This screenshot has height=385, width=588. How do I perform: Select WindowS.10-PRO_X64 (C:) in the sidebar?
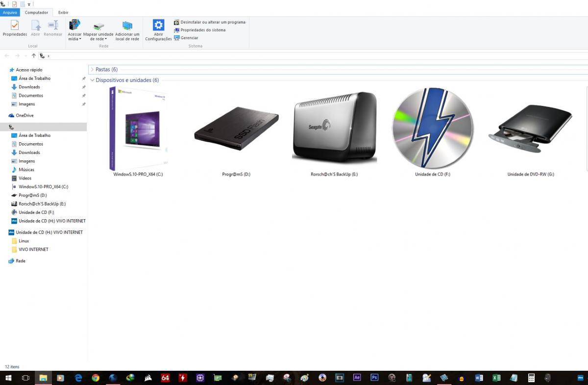43,187
